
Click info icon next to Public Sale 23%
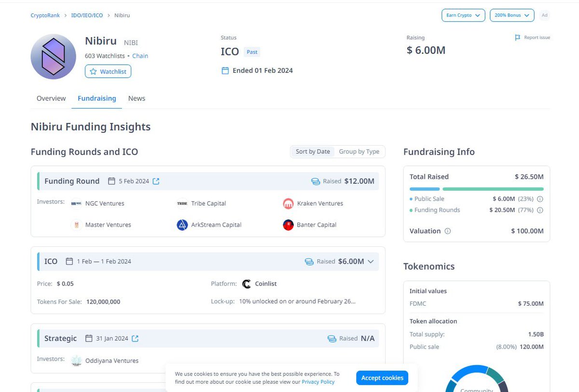540,199
